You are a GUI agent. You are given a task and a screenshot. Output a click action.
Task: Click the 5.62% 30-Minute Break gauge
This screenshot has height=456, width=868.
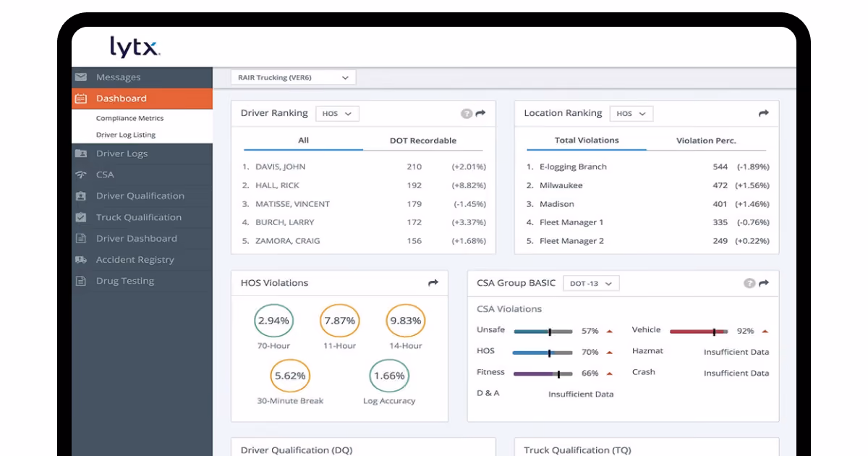290,376
